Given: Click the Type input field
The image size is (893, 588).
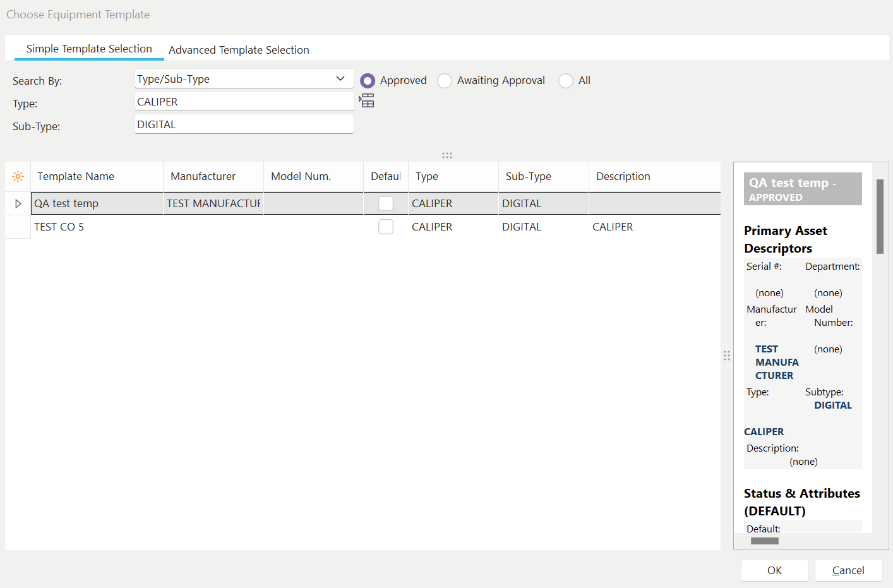Looking at the screenshot, I should [x=244, y=102].
